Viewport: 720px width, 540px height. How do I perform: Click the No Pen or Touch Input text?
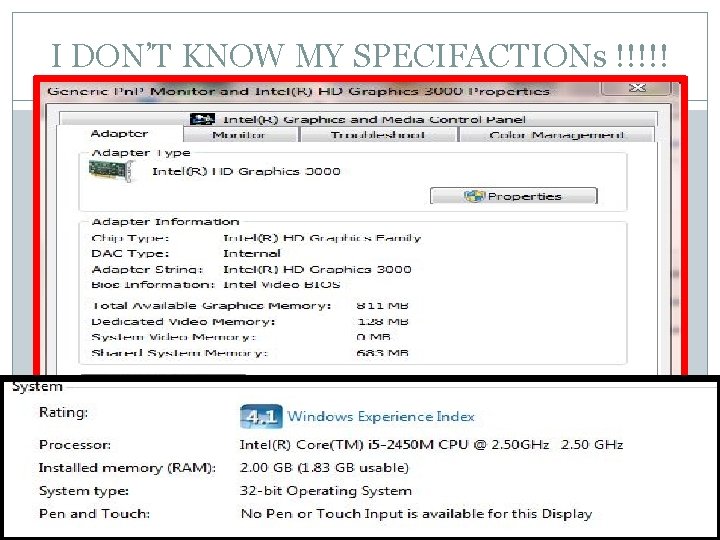point(416,513)
